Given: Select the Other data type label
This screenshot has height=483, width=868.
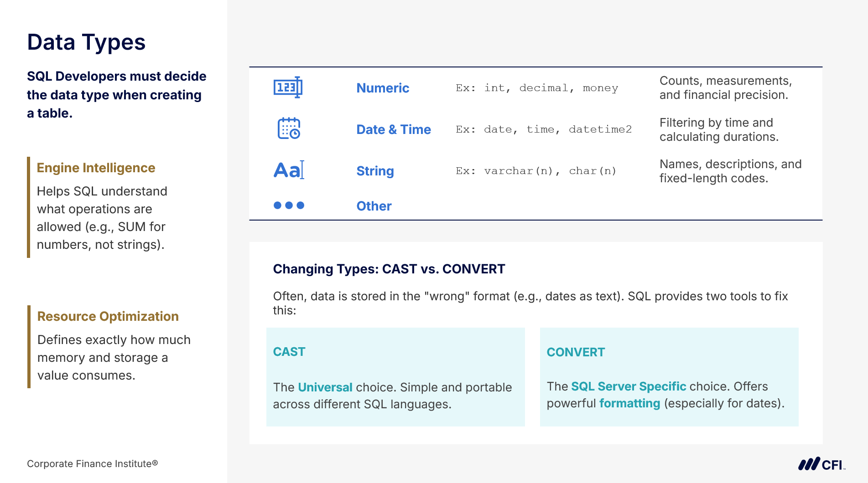Looking at the screenshot, I should (374, 206).
